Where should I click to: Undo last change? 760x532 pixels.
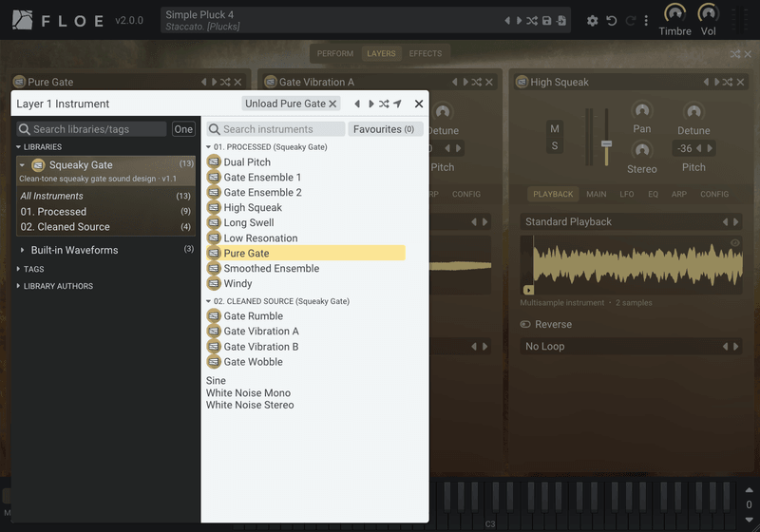(611, 21)
